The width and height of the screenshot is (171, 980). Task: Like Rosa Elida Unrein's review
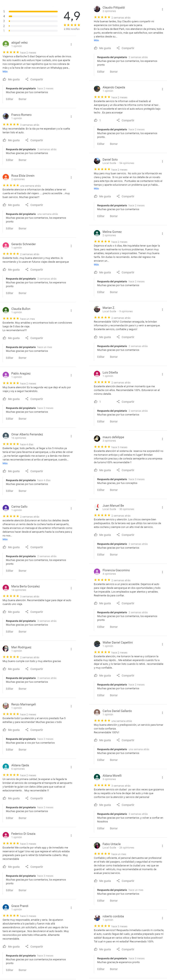pyautogui.click(x=11, y=205)
